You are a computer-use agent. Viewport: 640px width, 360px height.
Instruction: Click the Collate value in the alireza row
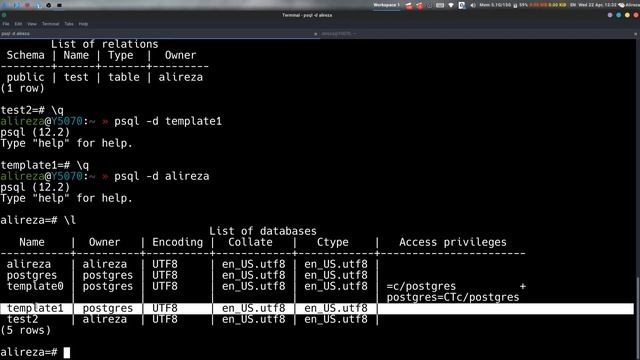click(253, 264)
